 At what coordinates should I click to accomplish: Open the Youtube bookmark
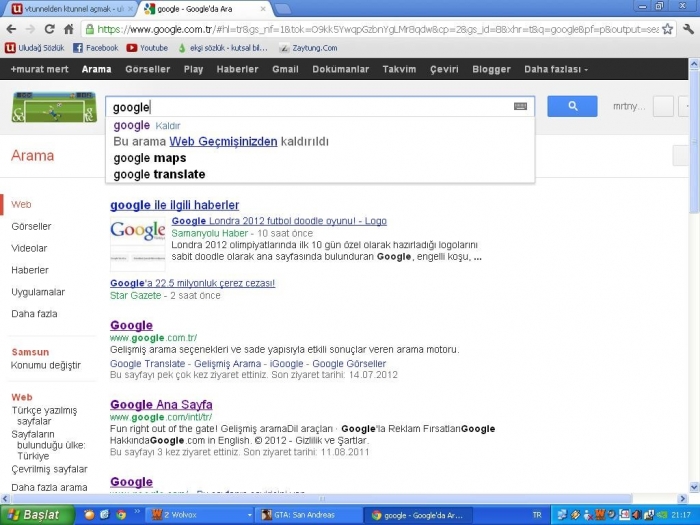[147, 48]
